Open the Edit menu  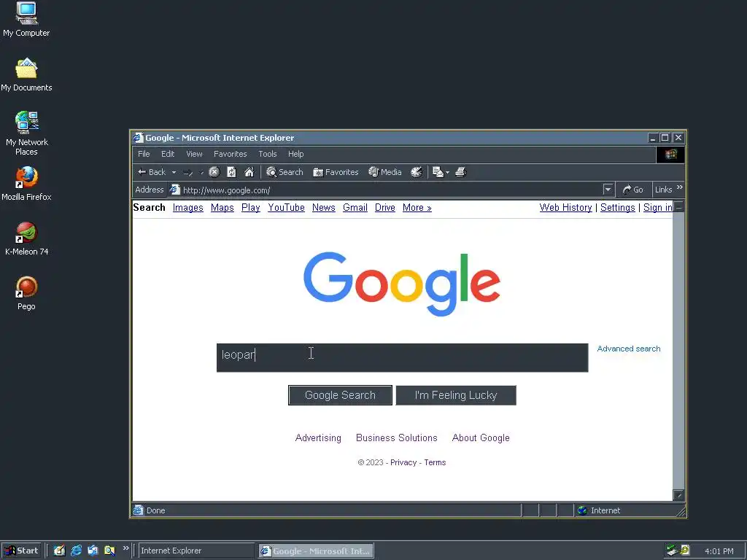pyautogui.click(x=168, y=154)
